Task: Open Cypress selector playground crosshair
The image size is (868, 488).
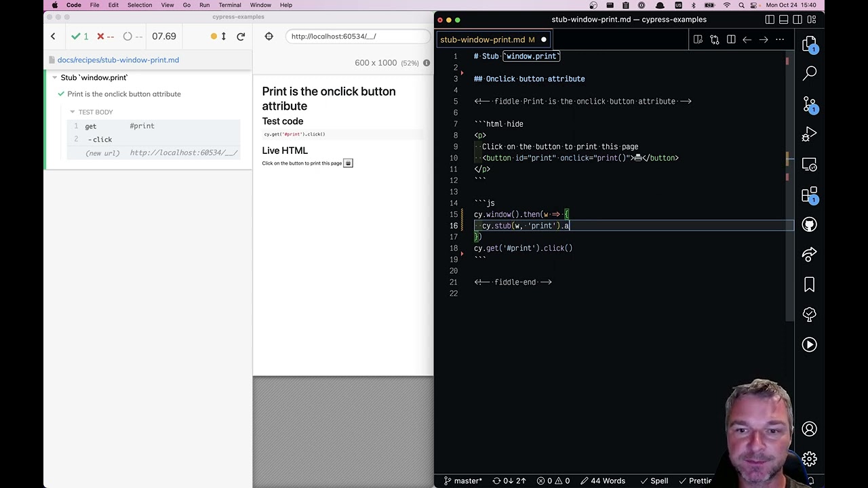Action: click(x=269, y=36)
